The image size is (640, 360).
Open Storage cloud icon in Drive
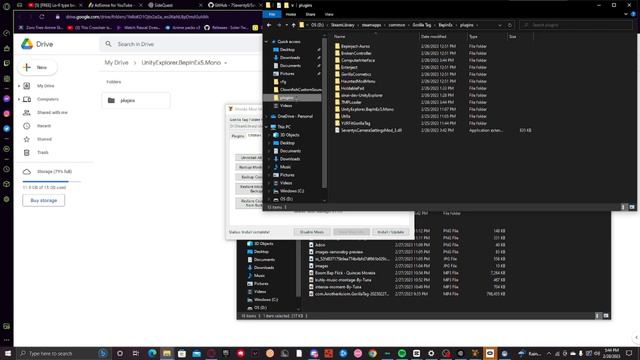(27, 171)
